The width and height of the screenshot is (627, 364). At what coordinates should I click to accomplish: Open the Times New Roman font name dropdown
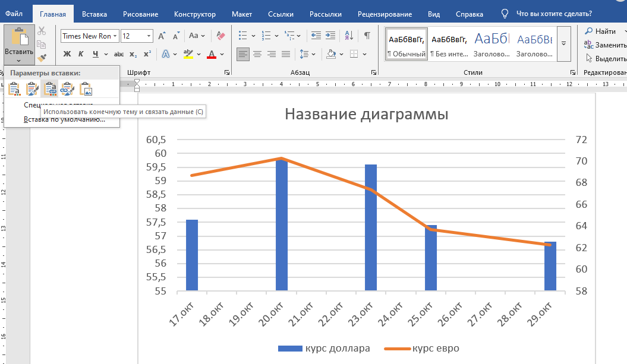pyautogui.click(x=115, y=36)
